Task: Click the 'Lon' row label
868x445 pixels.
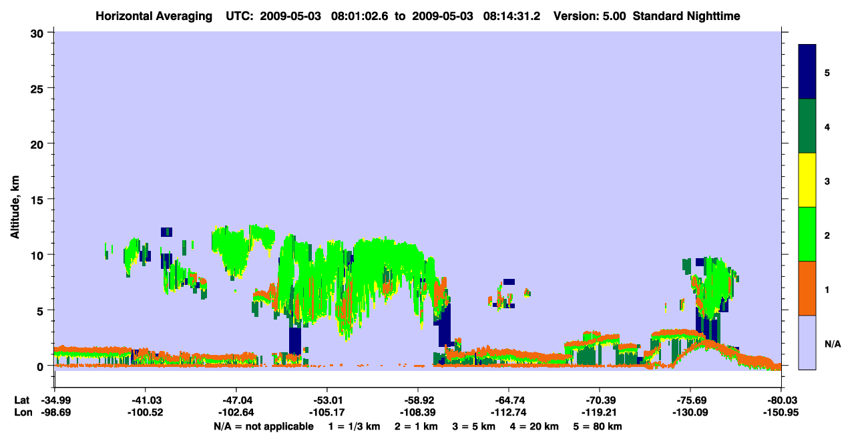Action: tap(23, 412)
